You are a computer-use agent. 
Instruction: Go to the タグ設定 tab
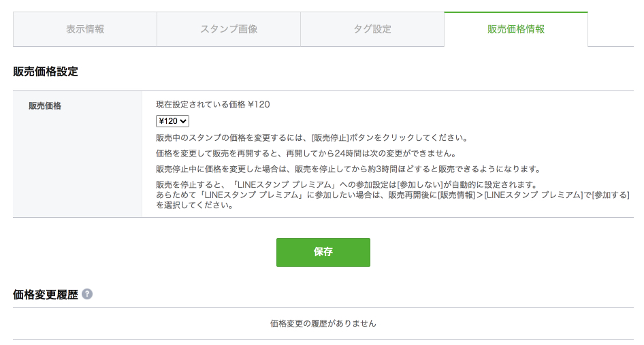coord(372,29)
